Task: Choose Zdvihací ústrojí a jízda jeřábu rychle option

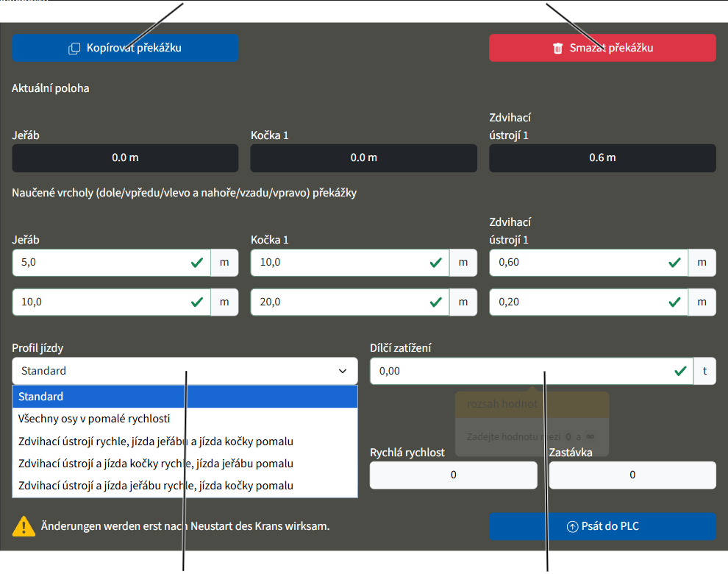Action: pyautogui.click(x=185, y=486)
